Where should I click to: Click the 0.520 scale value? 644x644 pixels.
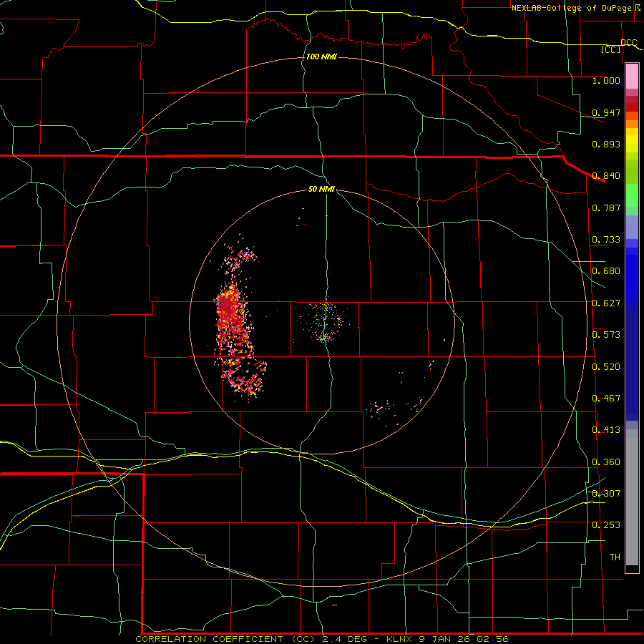606,367
